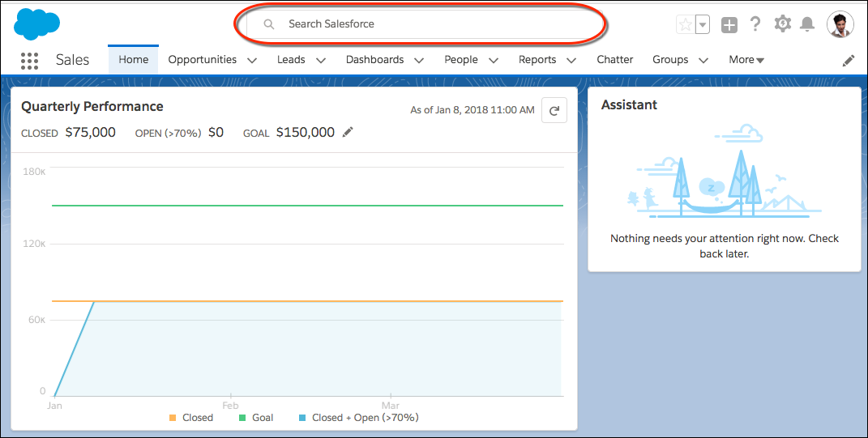Screen dimensions: 868x438
Task: Expand the Reports tab dropdown chevron
Action: [x=572, y=60]
